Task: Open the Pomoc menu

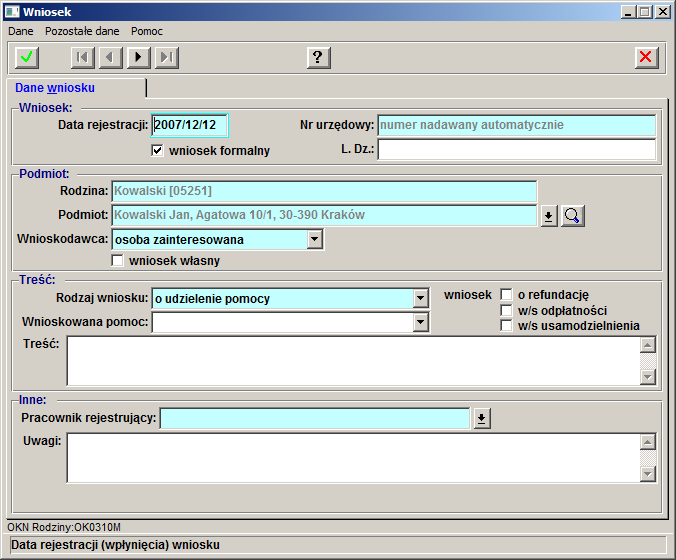Action: [x=147, y=31]
